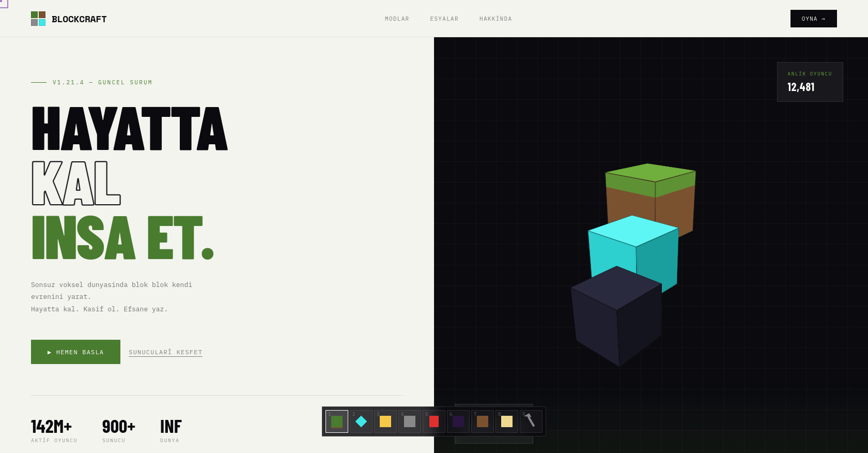Click the Blockcraft logo icon
Viewport: 868px width, 453px height.
[x=38, y=19]
